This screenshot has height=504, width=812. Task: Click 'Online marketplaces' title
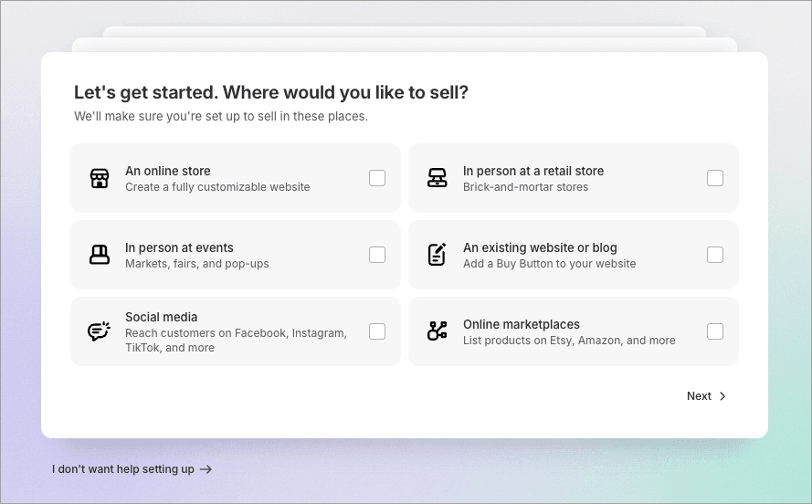[x=522, y=324]
